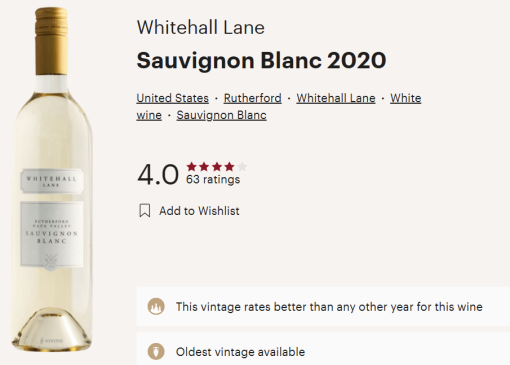This screenshot has width=510, height=365.
Task: Click the Vivino watermark on bottle base
Action: pyautogui.click(x=51, y=341)
